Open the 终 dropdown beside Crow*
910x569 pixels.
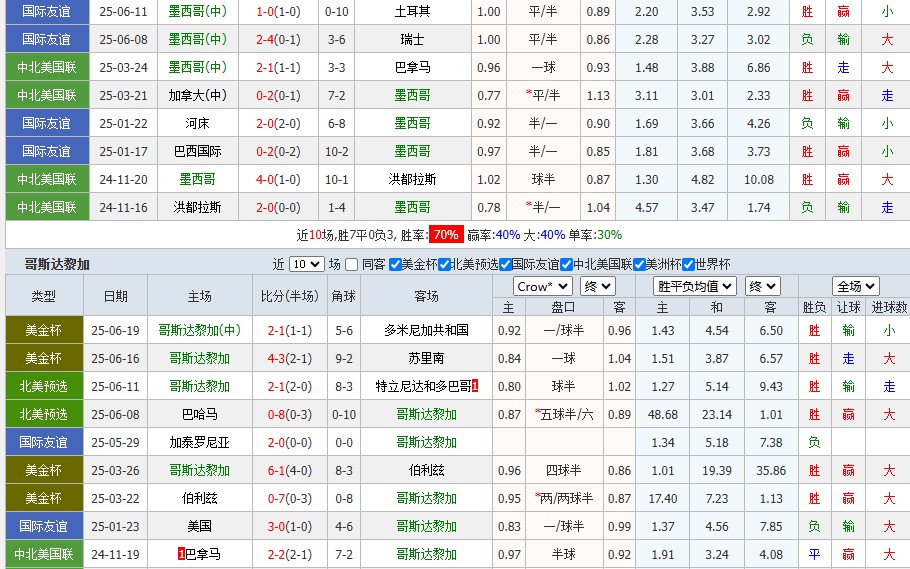click(x=597, y=286)
